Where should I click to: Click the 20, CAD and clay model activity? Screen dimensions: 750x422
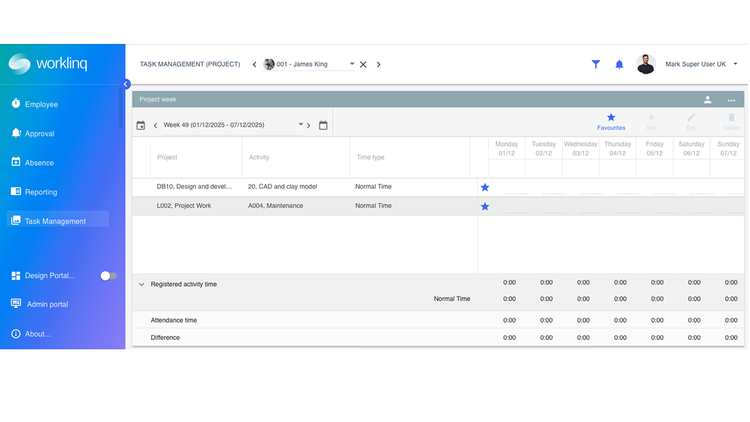(282, 187)
